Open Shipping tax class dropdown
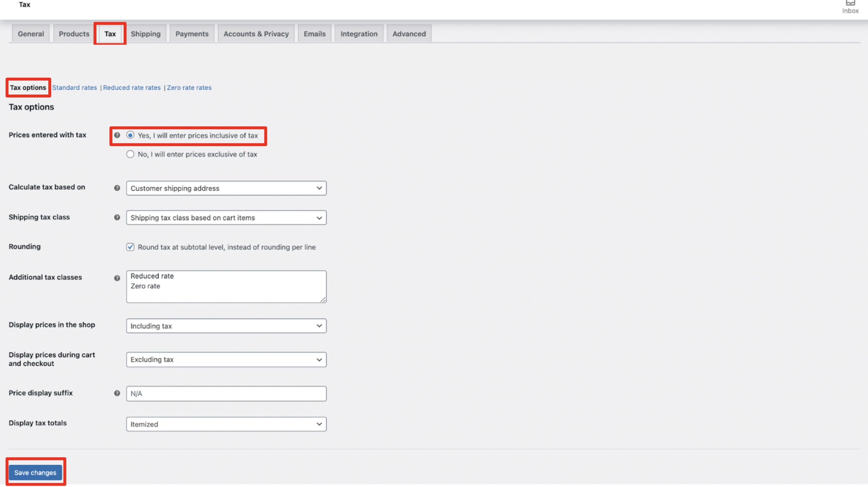The image size is (868, 487). (226, 218)
